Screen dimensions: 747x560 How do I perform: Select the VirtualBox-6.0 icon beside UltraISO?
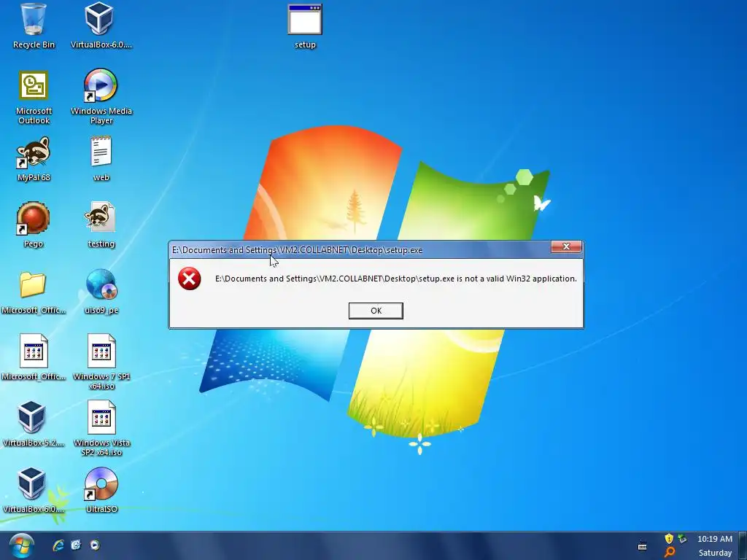tap(32, 491)
